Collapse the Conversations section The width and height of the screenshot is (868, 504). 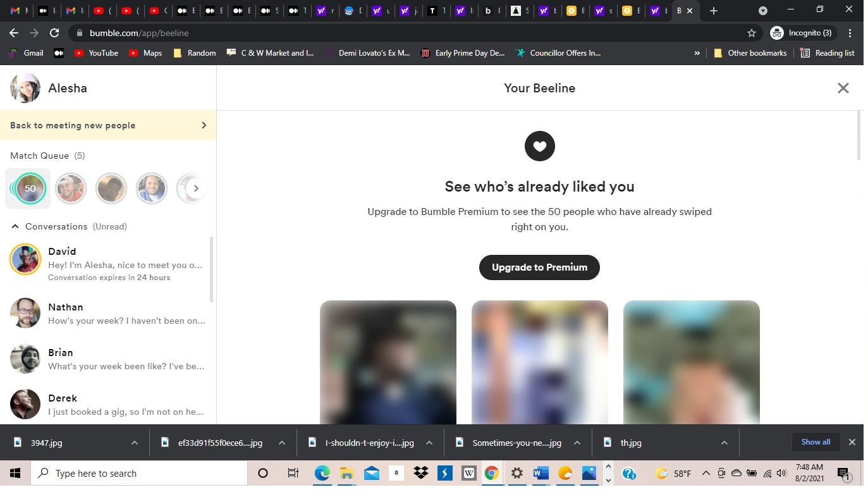tap(15, 226)
